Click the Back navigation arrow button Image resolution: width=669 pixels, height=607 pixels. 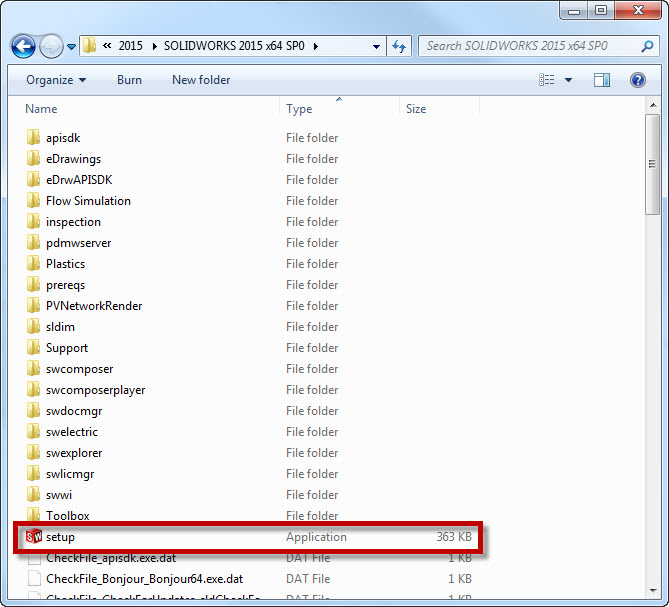pos(23,46)
